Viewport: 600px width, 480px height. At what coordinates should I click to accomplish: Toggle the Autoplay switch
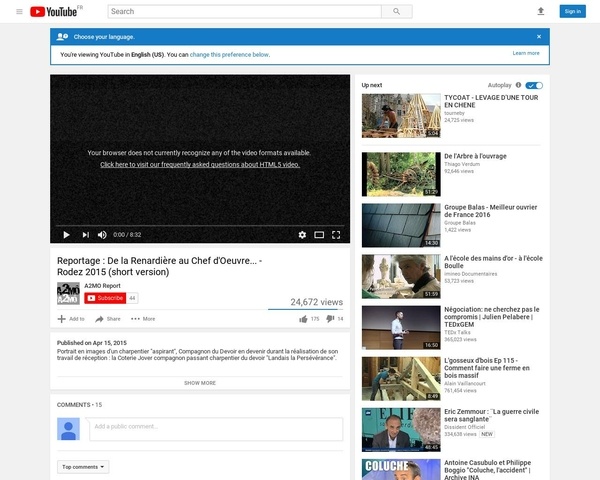click(534, 85)
